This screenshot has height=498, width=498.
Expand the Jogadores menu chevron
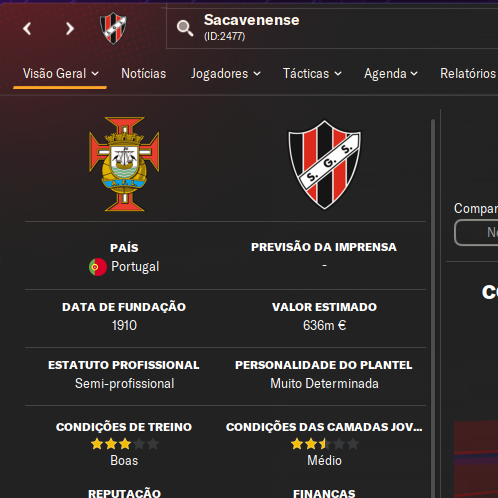[257, 74]
